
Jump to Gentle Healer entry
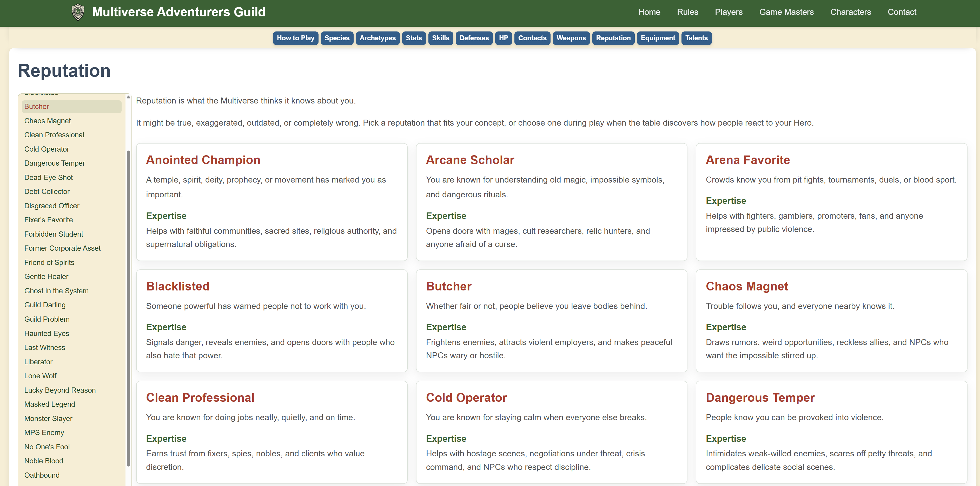[x=71, y=276]
